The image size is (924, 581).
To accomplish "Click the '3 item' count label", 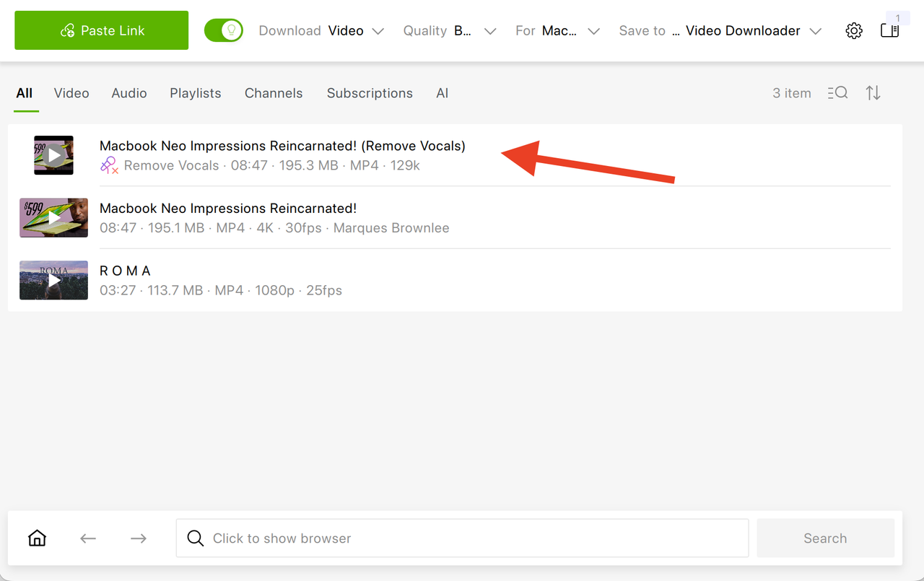I will tap(792, 93).
